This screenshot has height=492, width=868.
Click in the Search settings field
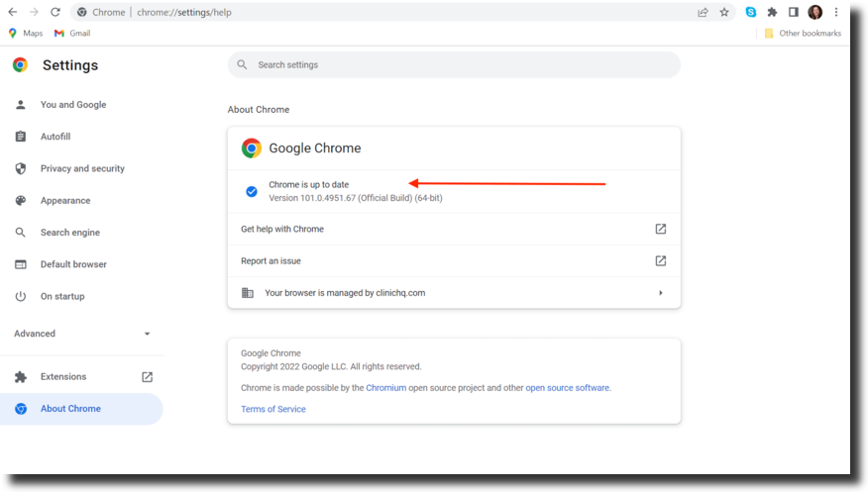point(454,65)
